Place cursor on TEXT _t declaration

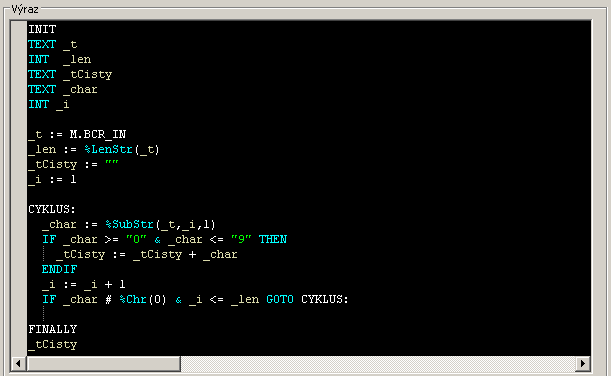coord(53,44)
